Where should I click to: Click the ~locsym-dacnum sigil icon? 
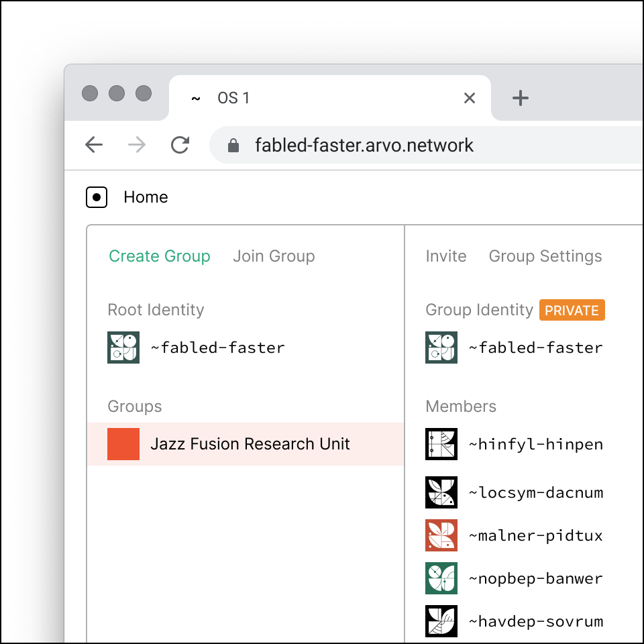coord(441,492)
